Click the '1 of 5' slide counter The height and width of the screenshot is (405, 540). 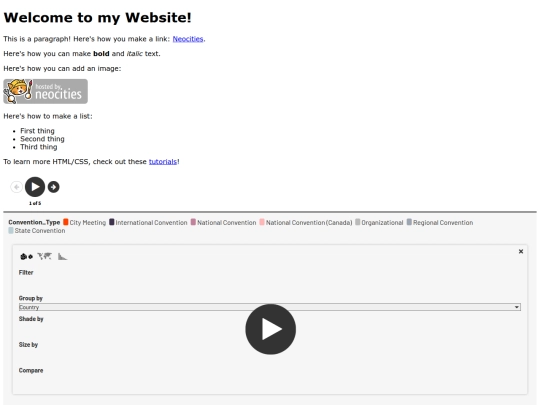(x=35, y=203)
